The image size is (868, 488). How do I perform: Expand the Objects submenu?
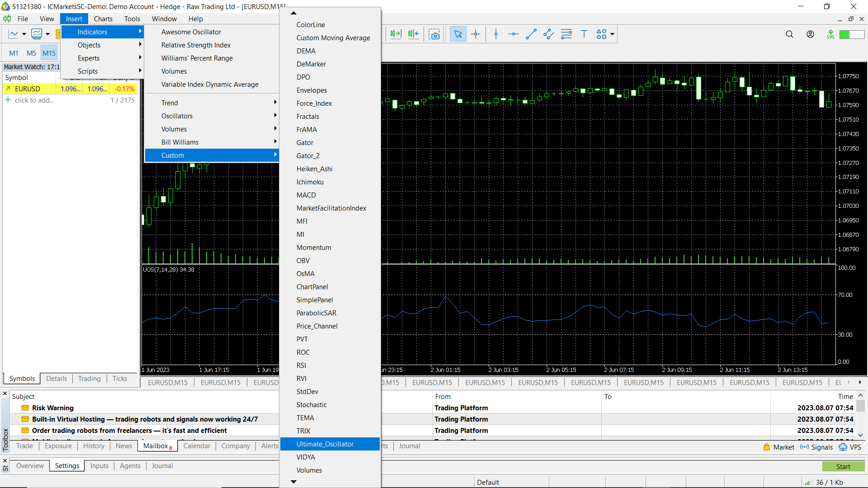pyautogui.click(x=103, y=45)
